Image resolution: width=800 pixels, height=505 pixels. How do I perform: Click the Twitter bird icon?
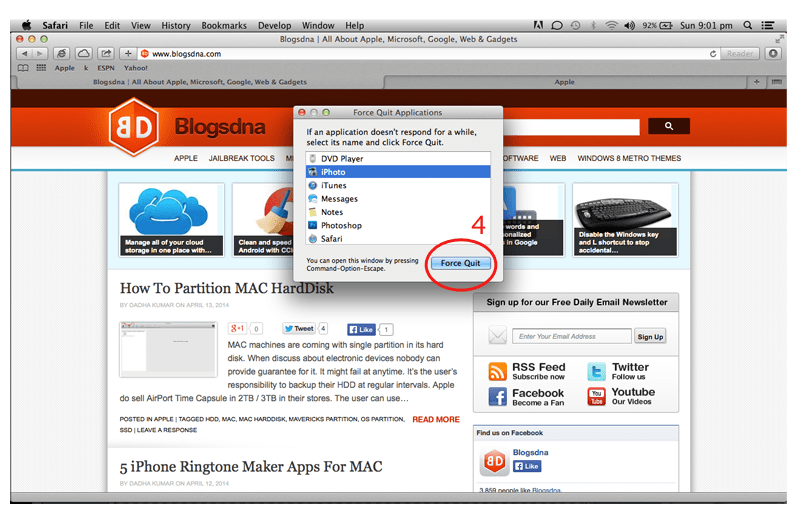pyautogui.click(x=596, y=371)
